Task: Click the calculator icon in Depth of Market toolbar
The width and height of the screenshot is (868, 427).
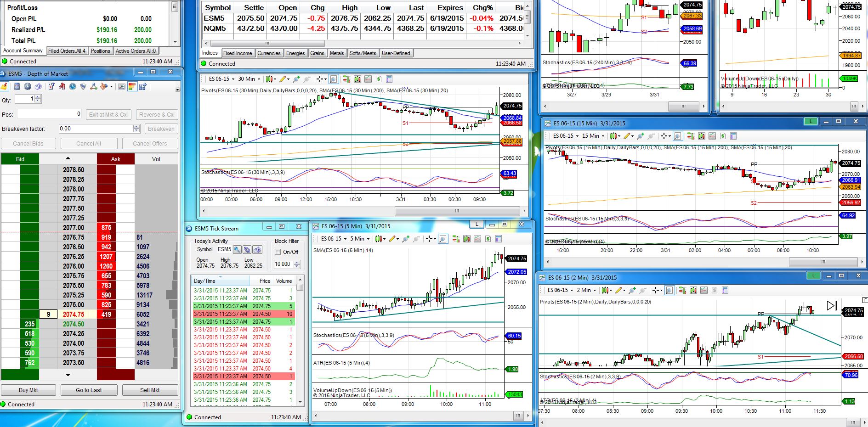Action: [x=17, y=86]
